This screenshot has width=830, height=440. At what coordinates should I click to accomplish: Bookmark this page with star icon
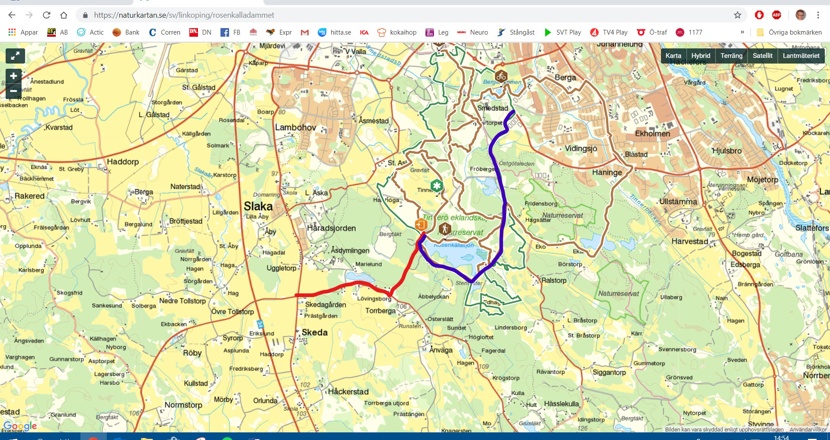pyautogui.click(x=738, y=15)
